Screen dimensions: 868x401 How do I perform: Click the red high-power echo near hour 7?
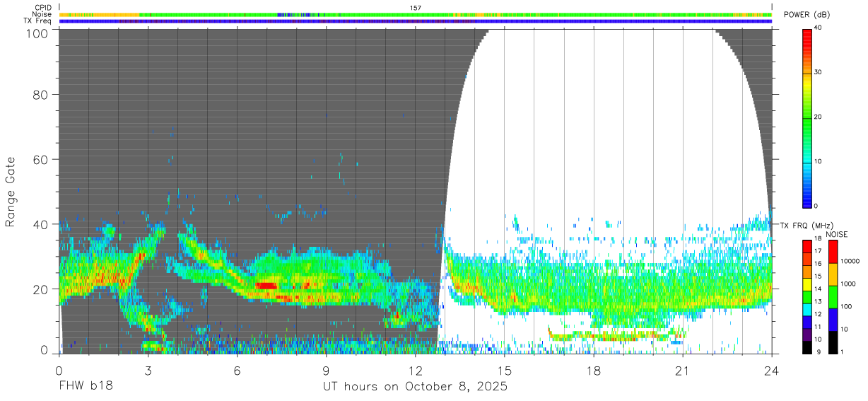(x=266, y=285)
